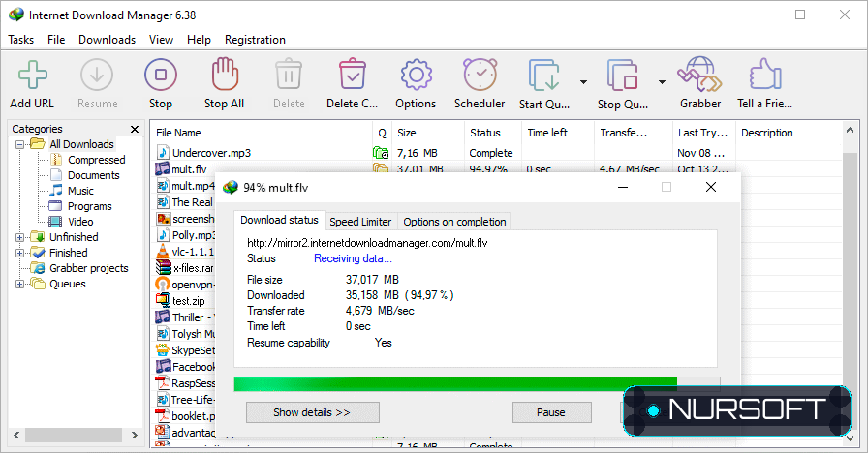Click the Q column header
Image resolution: width=868 pixels, height=453 pixels.
click(382, 133)
